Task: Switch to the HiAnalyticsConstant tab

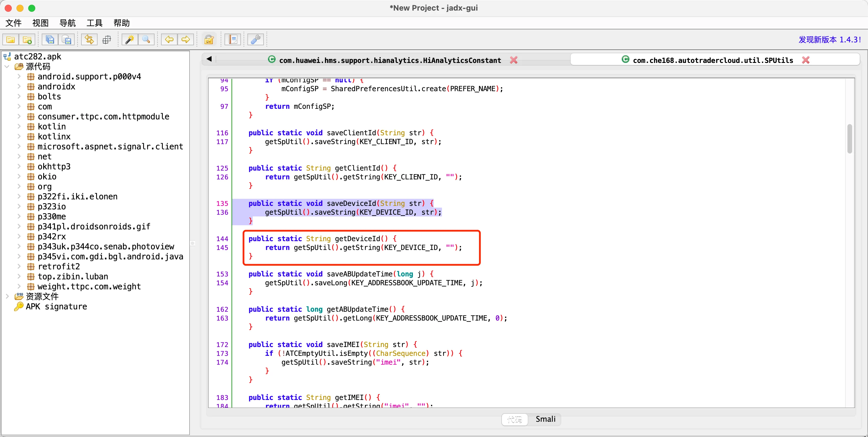Action: point(390,60)
